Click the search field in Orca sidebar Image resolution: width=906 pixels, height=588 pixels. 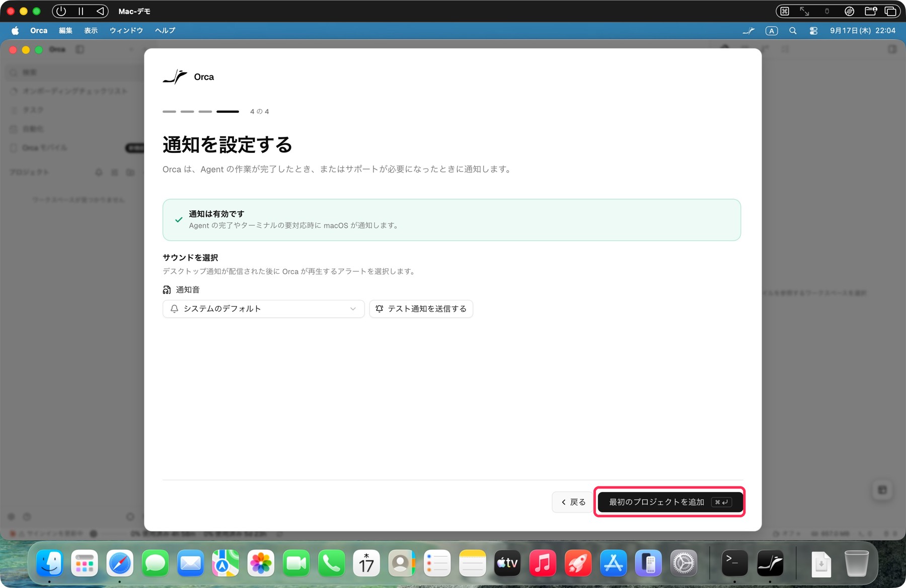point(75,72)
